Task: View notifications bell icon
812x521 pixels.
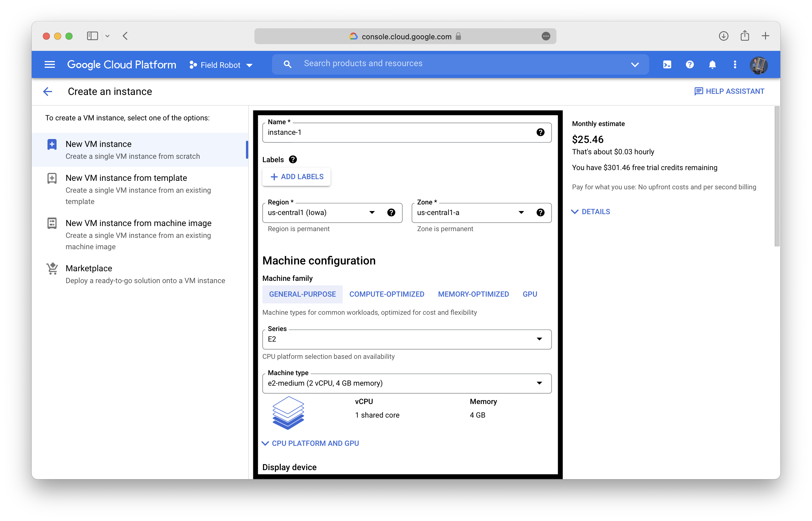Action: click(x=712, y=64)
